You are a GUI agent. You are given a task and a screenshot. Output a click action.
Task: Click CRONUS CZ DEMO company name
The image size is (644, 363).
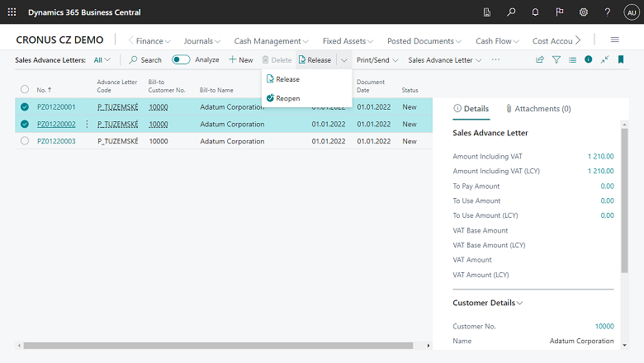[59, 40]
